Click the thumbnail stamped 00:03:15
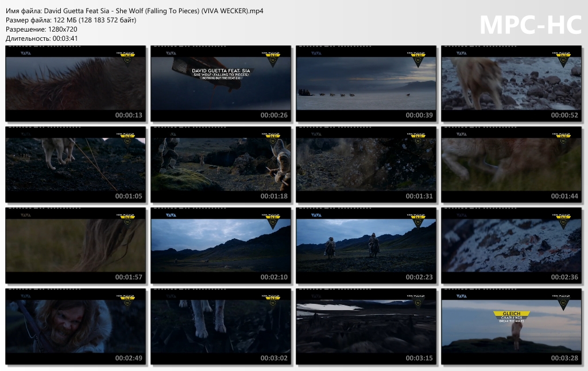 coord(366,327)
